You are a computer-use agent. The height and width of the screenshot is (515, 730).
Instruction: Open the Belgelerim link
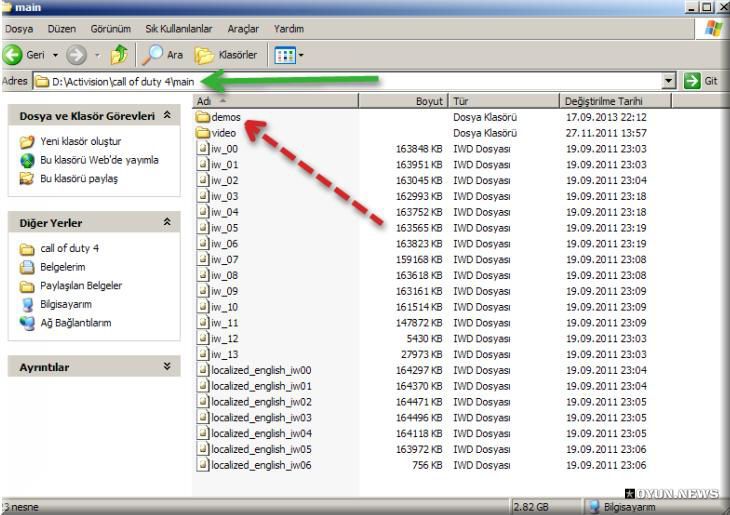click(62, 267)
